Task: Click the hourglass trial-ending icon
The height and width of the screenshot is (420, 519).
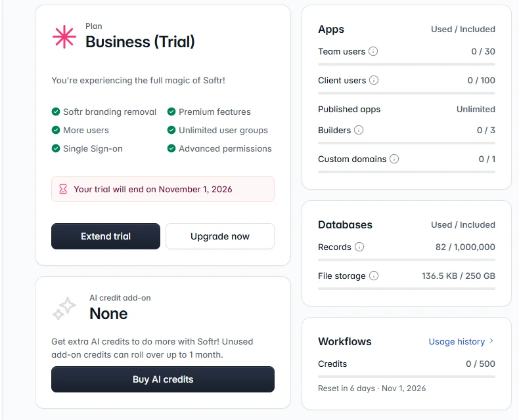Action: click(x=63, y=189)
